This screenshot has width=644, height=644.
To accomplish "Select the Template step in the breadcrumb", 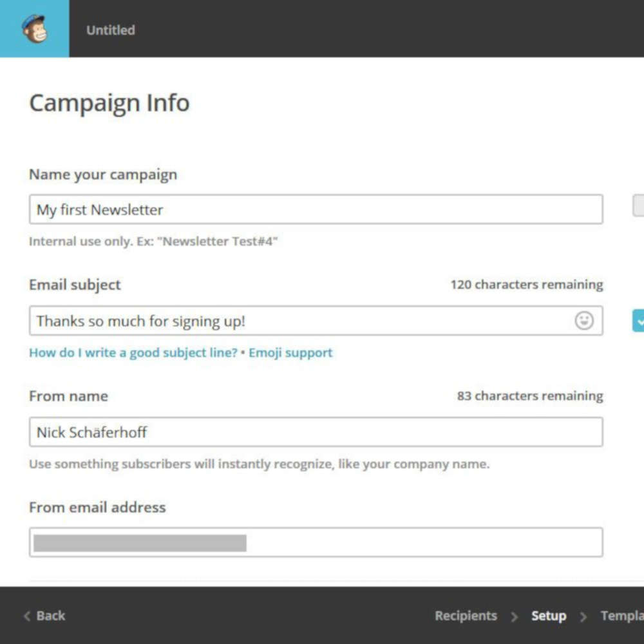I will [621, 616].
